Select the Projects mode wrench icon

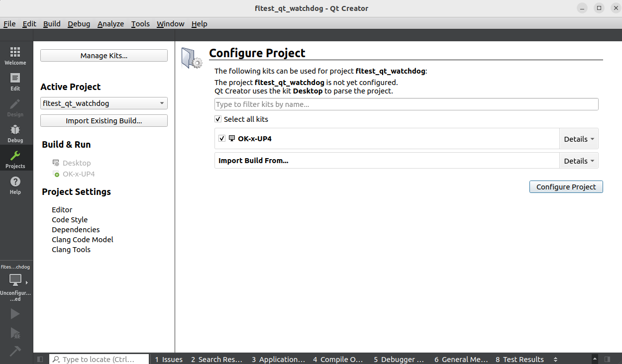tap(15, 156)
